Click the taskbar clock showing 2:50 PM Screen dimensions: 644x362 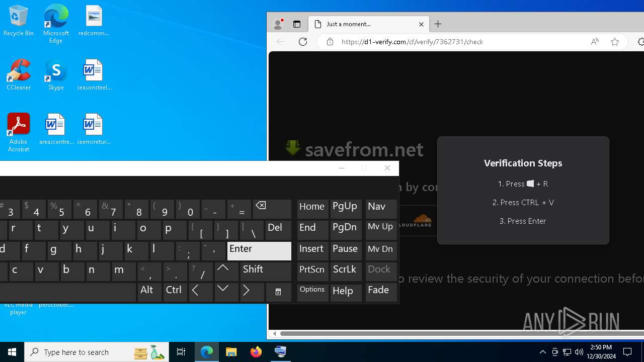pyautogui.click(x=601, y=352)
